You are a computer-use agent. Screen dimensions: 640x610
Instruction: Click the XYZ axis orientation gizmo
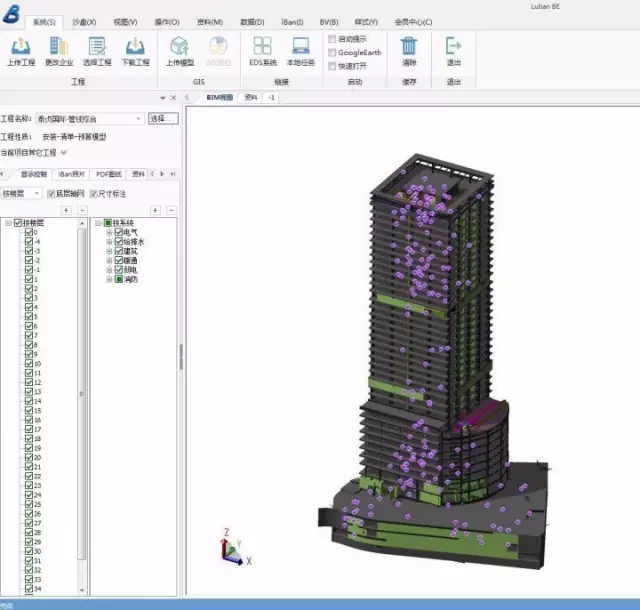[x=234, y=550]
